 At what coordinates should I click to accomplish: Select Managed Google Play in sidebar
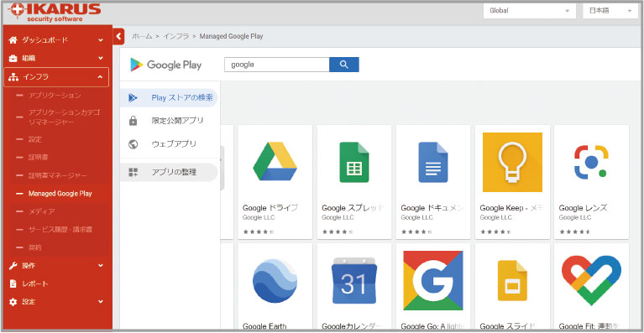tap(60, 193)
